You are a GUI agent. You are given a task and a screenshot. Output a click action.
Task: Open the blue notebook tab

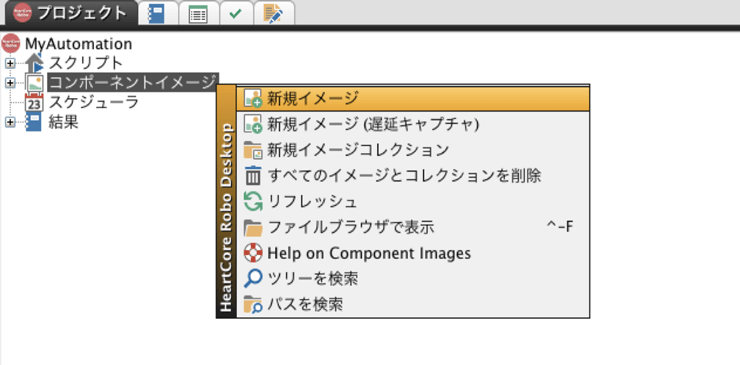coord(158,13)
